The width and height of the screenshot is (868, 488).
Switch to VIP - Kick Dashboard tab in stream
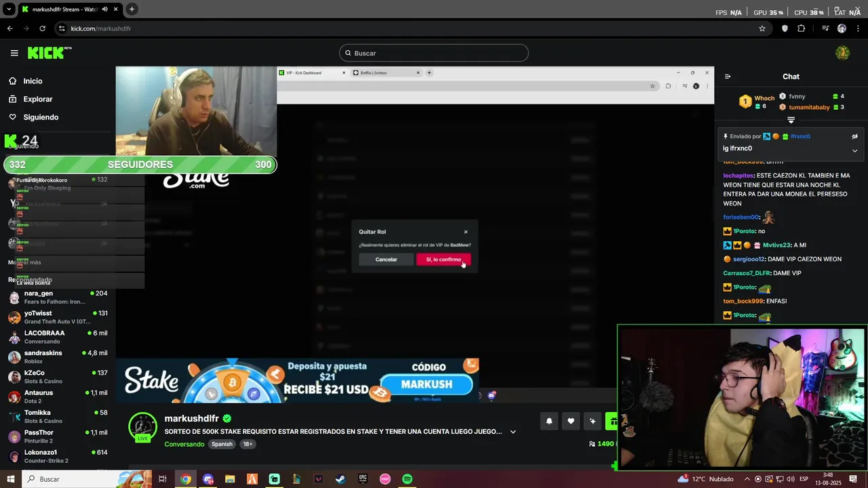tap(312, 73)
